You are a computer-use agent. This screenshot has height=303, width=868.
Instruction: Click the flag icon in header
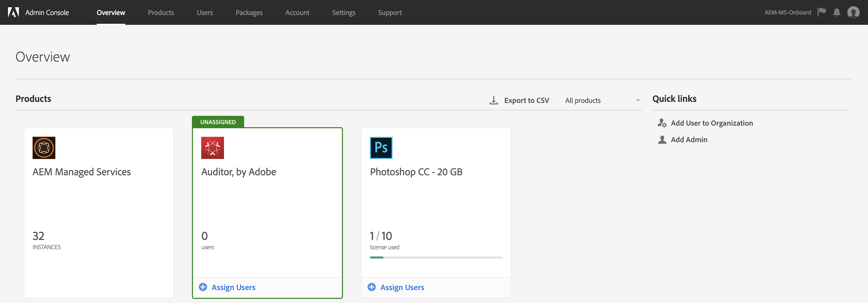coord(821,12)
